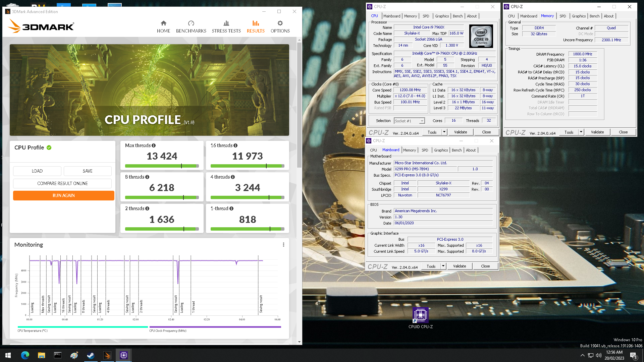Click COMPARE RESULT ONLINE

coord(62,183)
